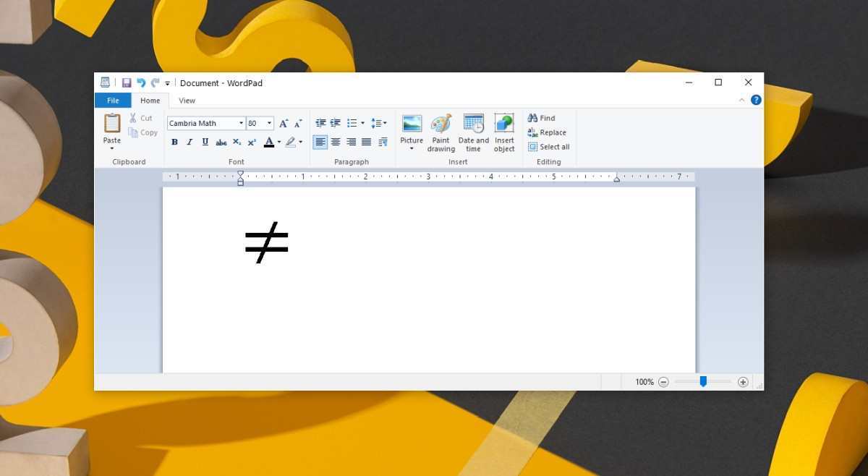
Task: Expand the line spacing dropdown
Action: coord(378,123)
